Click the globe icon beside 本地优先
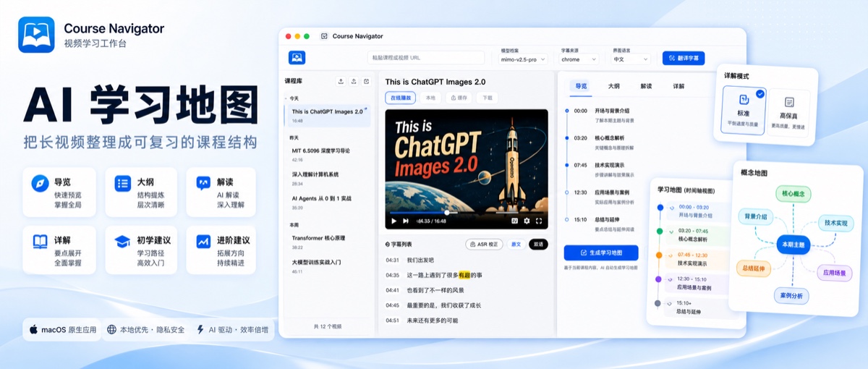Screen dimensions: 868x369 (111, 329)
